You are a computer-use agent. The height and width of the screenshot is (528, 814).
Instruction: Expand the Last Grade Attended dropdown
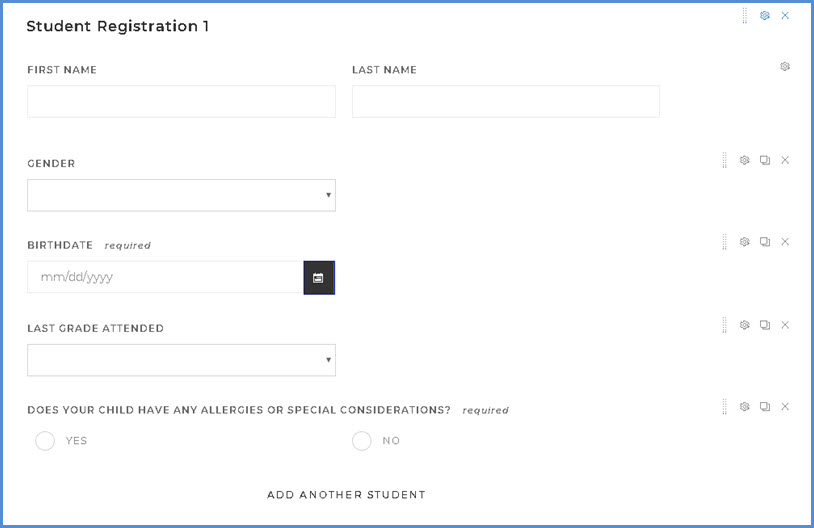click(181, 360)
